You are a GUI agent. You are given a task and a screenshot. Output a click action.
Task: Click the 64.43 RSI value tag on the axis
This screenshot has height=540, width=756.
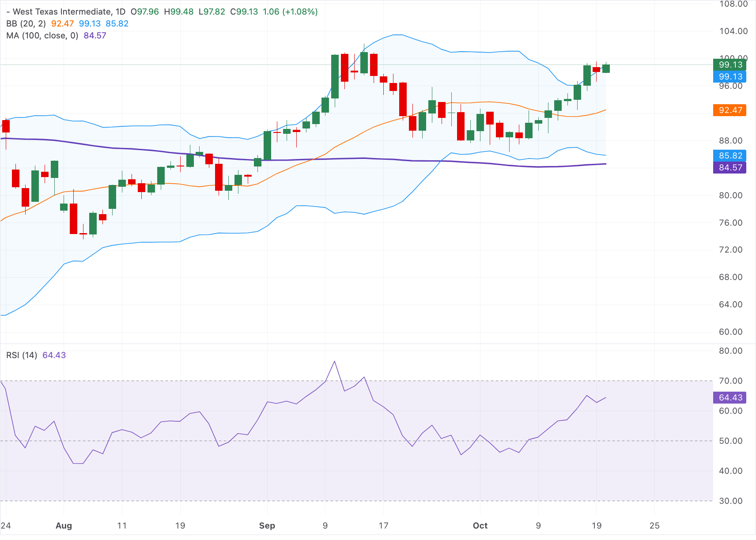click(x=730, y=398)
